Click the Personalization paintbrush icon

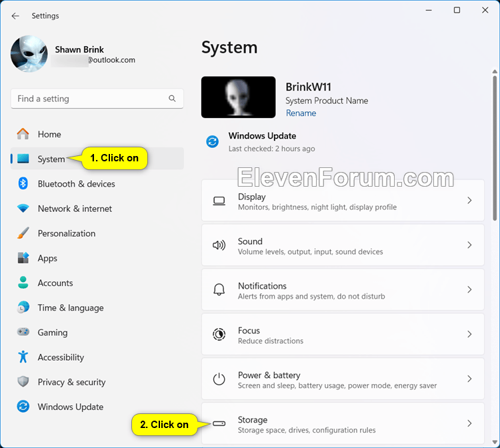[23, 233]
